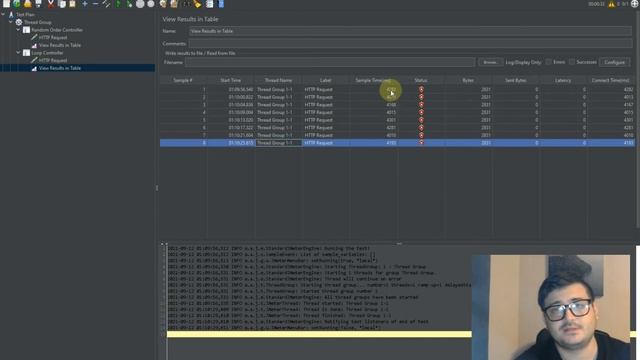Select Random Order Controller in the tree
The width and height of the screenshot is (640, 360).
point(57,30)
